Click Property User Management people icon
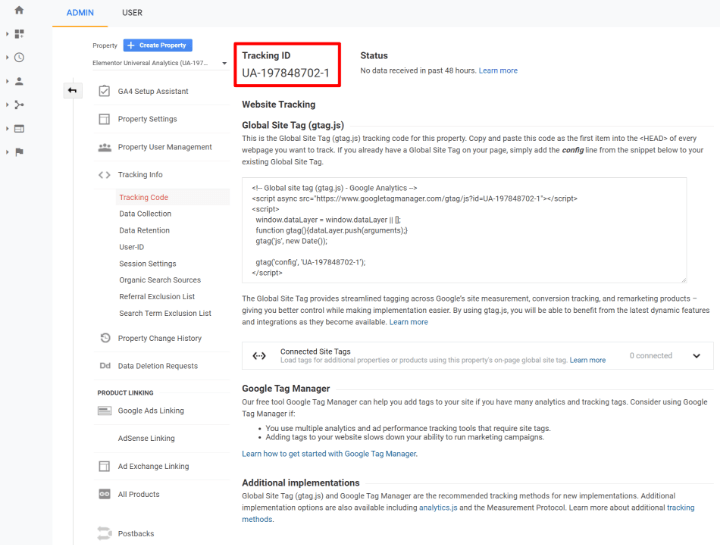This screenshot has height=545, width=720. coord(104,147)
